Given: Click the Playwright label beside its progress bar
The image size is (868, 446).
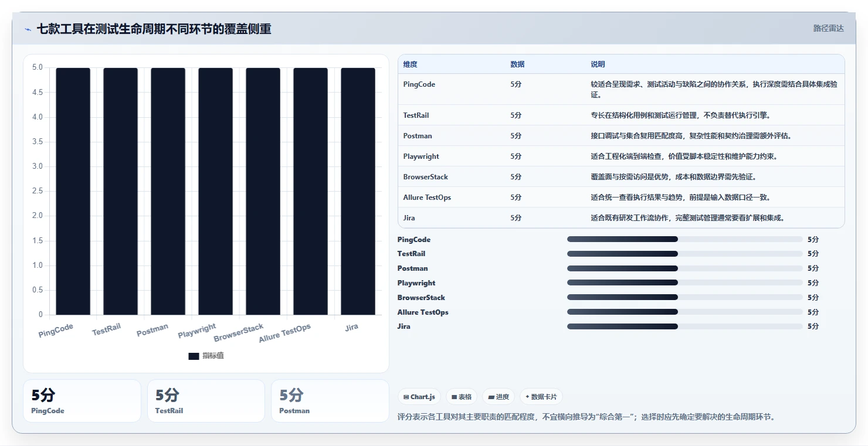Looking at the screenshot, I should click(x=416, y=283).
